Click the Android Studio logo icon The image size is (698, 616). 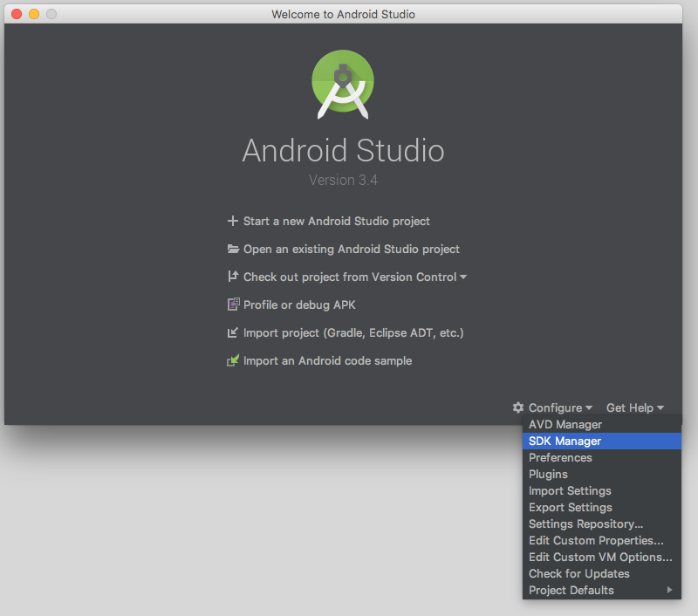[343, 85]
